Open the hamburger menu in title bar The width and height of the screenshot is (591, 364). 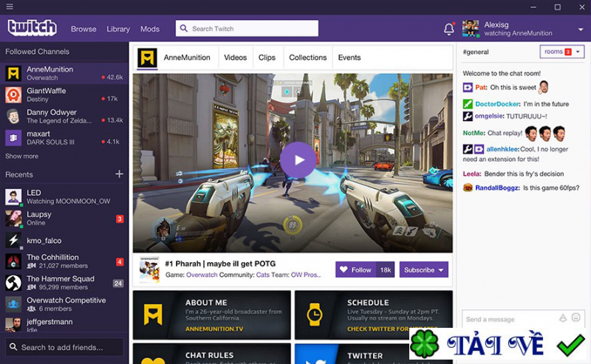[x=10, y=7]
